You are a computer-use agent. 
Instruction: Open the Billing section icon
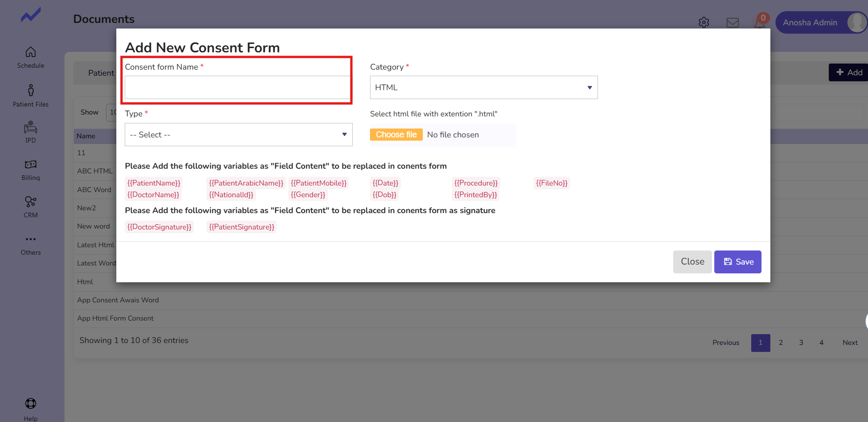[30, 165]
